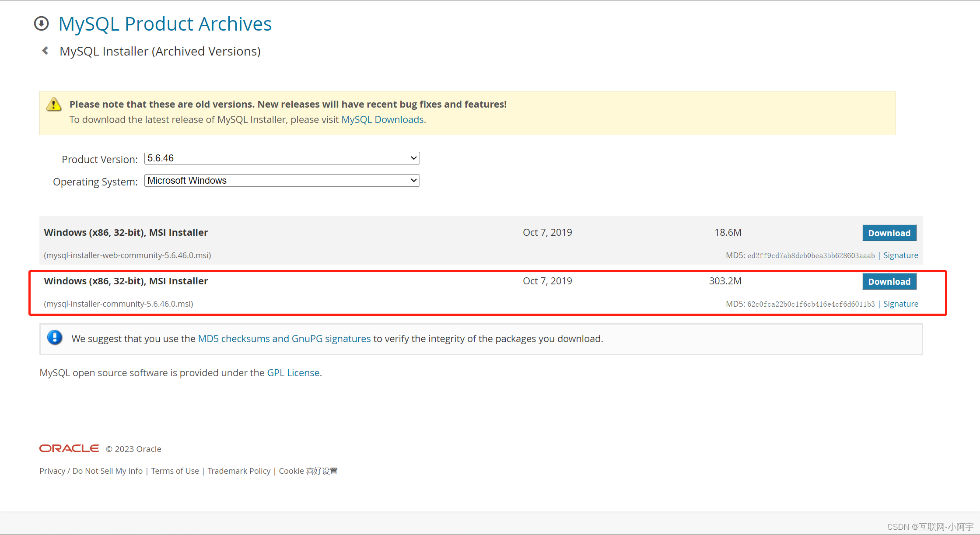Click the download circle icon beside MySQL Product Archives

pos(42,24)
